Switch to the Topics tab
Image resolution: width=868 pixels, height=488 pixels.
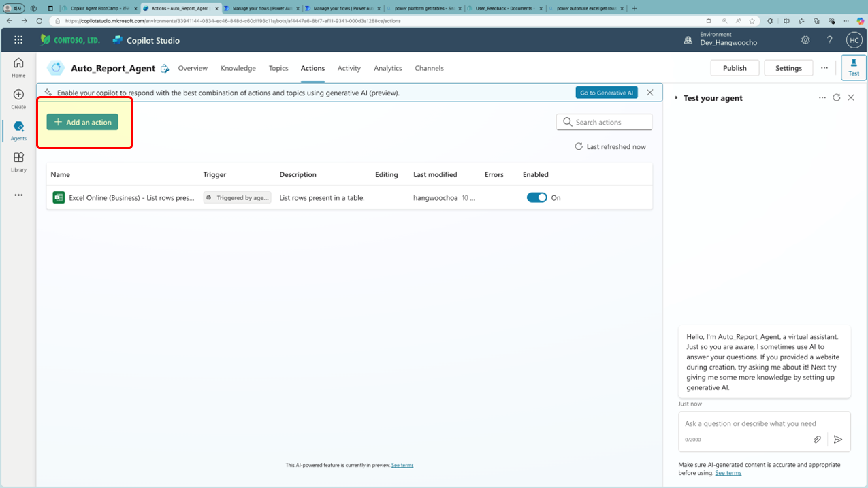pos(278,68)
